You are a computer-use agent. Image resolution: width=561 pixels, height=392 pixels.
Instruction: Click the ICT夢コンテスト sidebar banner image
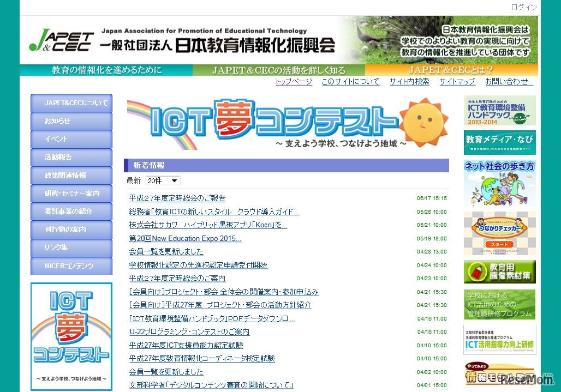pos(71,336)
